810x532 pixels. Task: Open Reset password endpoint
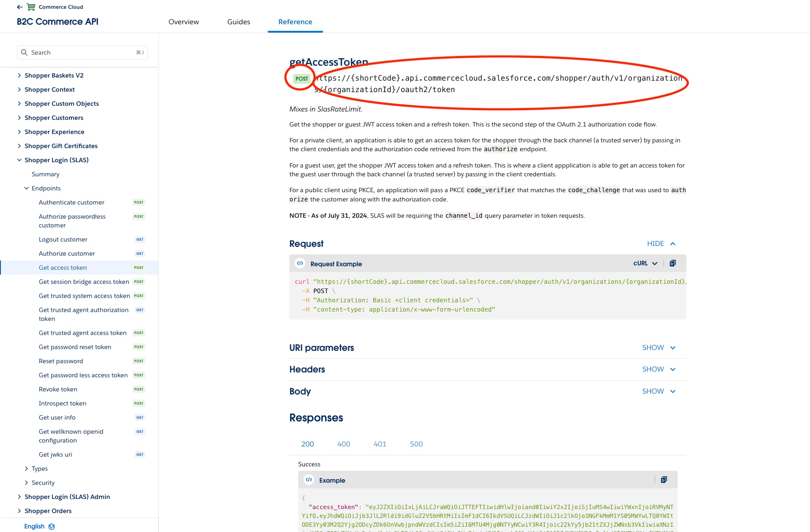(61, 361)
